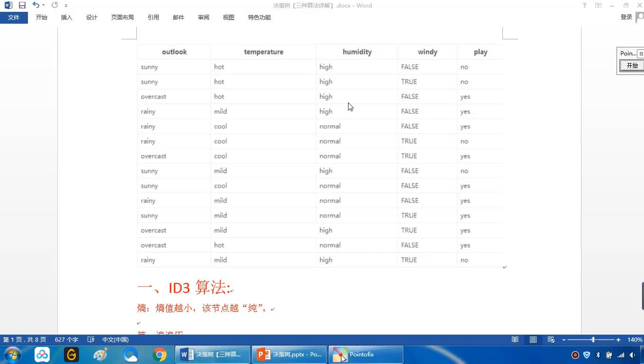Switch to the 插入 (Insert) ribbon tab
This screenshot has height=364, width=644.
(67, 18)
